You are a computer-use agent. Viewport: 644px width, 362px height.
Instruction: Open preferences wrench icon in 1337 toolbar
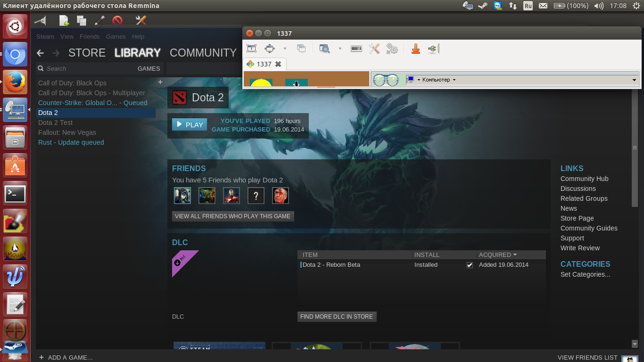pyautogui.click(x=374, y=48)
